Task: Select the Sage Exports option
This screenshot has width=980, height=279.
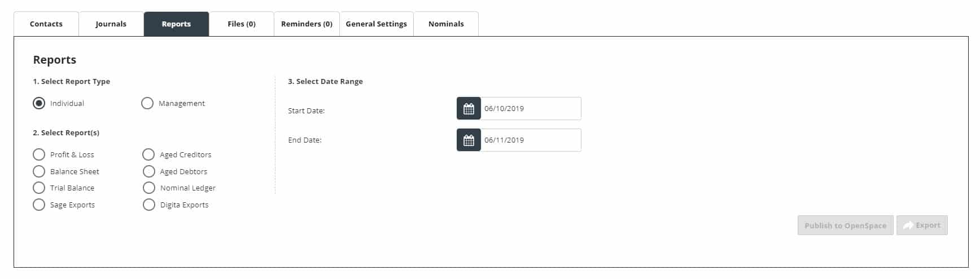Action: [x=39, y=205]
